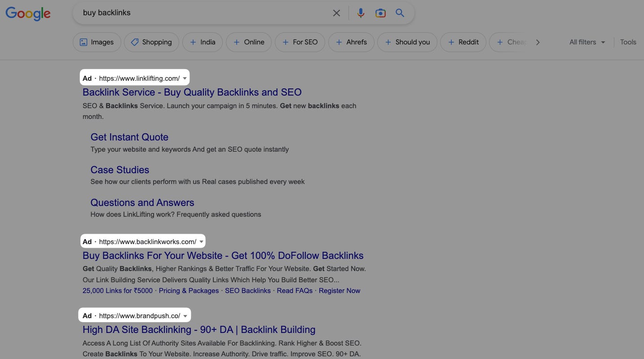
Task: Add the For SEO refinement chip
Action: (300, 42)
